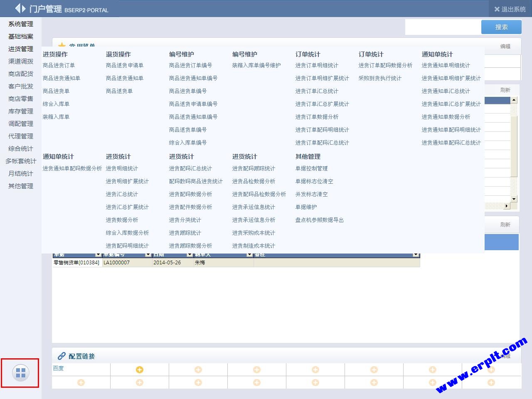The height and width of the screenshot is (399, 532).
Task: Open 商店零售 in the sidebar
Action: pos(21,99)
